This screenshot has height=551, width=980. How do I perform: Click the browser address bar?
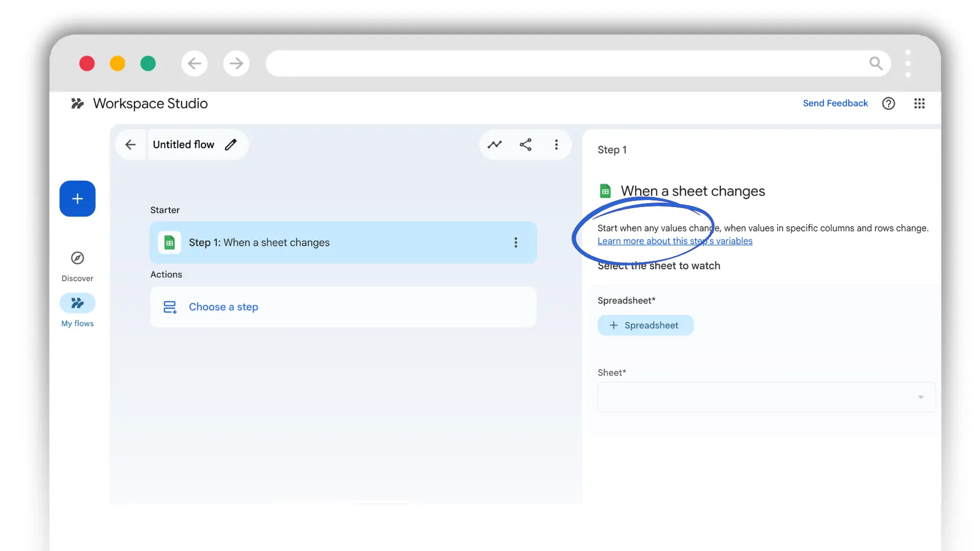point(561,63)
